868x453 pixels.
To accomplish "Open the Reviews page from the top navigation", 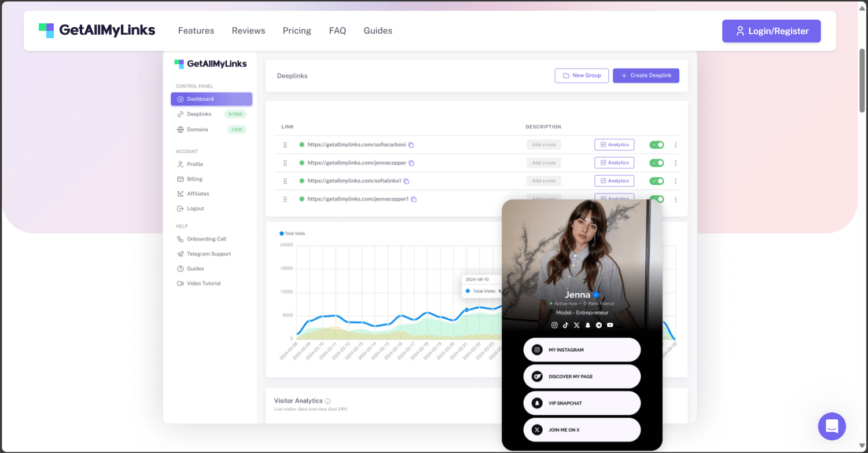I will click(248, 30).
